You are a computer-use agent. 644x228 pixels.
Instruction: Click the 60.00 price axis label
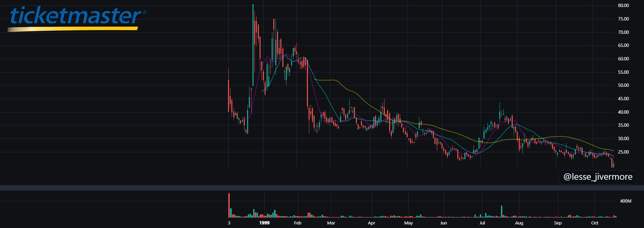tap(623, 59)
